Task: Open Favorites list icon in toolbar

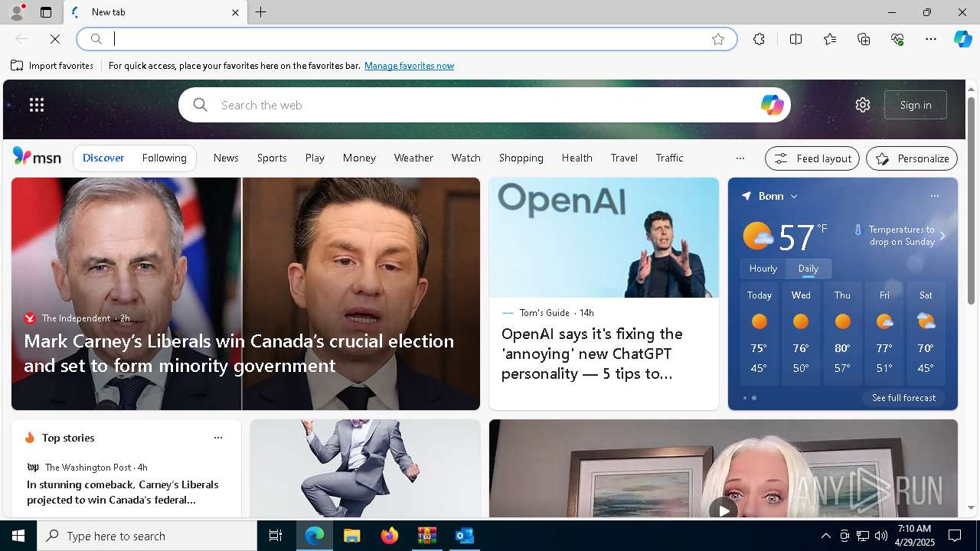Action: point(830,39)
